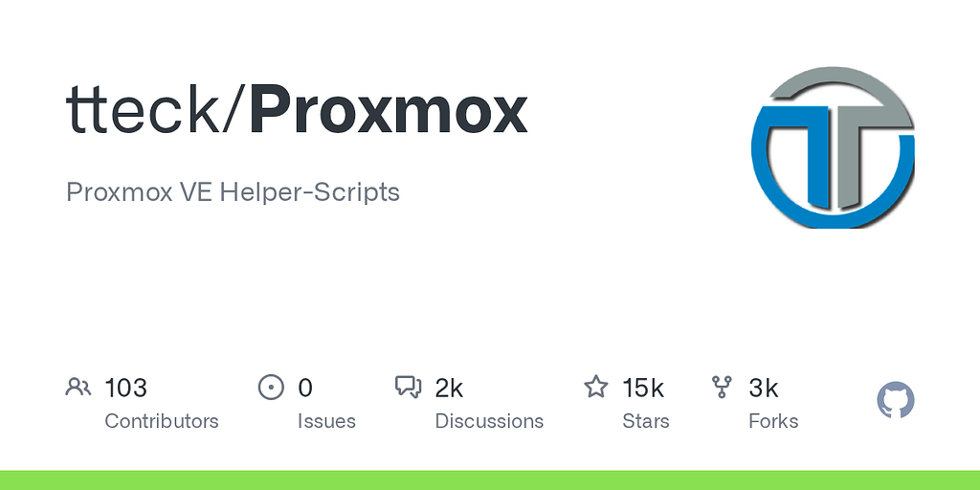Click the GitHub Octocat logo

[896, 400]
